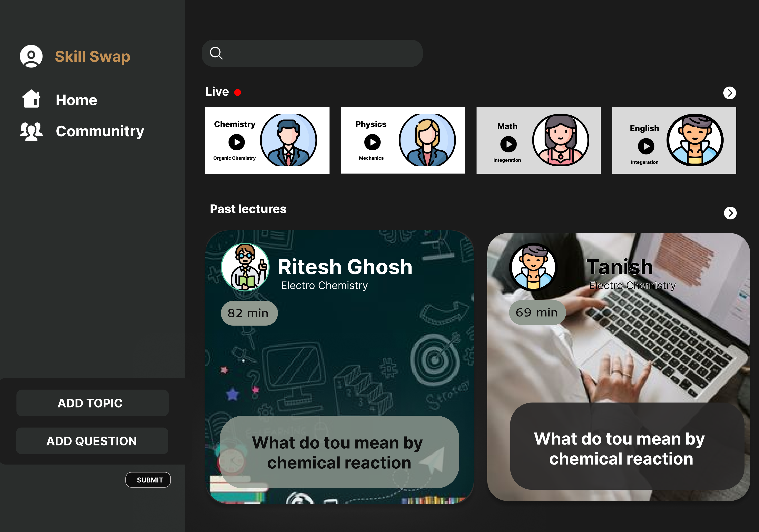
Task: Play the English live session
Action: [x=646, y=146]
